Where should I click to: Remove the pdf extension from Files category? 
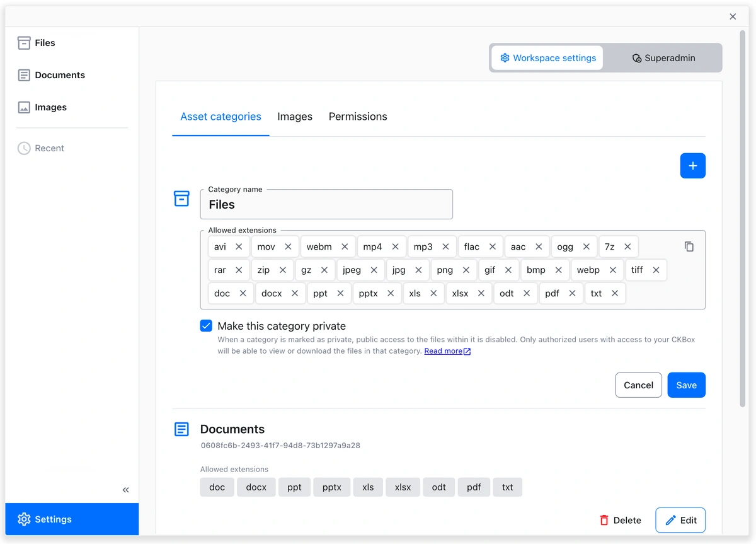(x=572, y=293)
